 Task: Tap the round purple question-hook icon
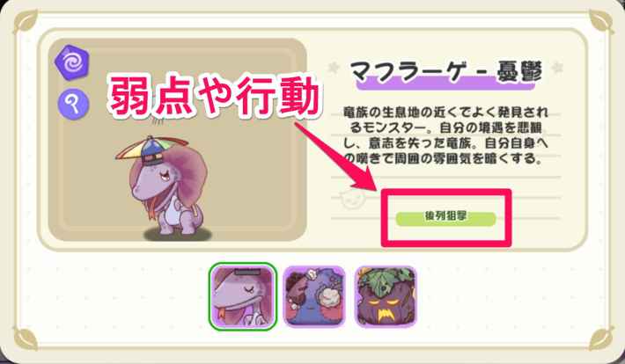[x=73, y=105]
